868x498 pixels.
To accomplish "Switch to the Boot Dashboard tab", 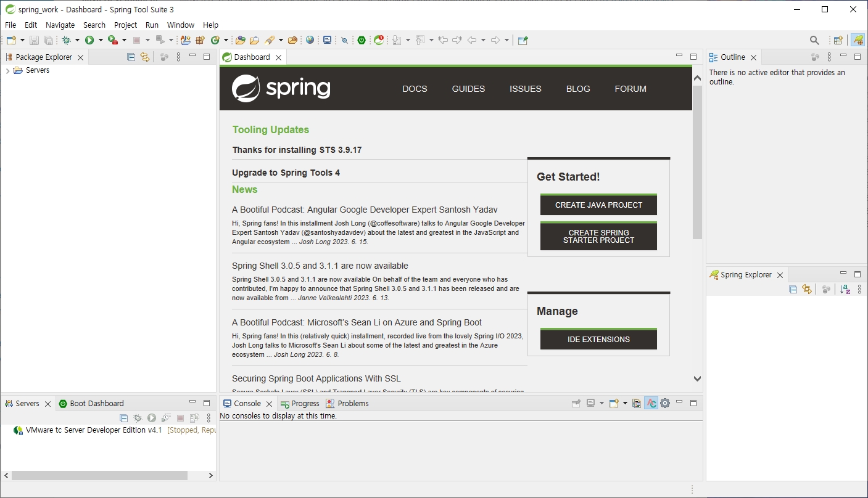I will point(91,403).
